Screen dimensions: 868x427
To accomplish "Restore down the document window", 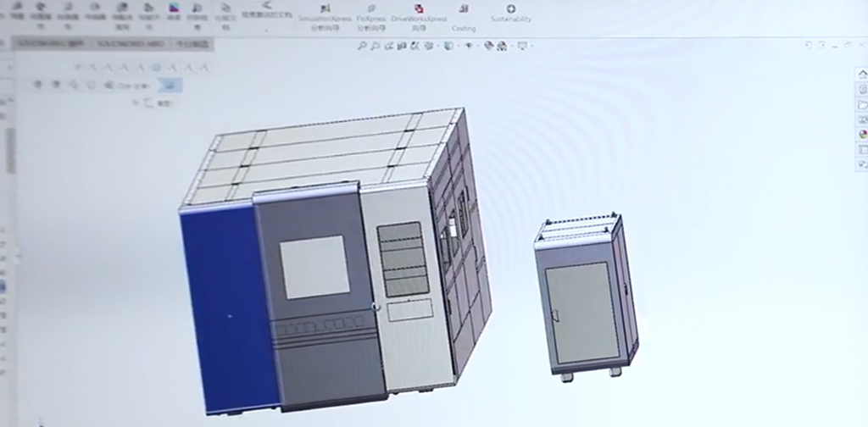I will 848,44.
